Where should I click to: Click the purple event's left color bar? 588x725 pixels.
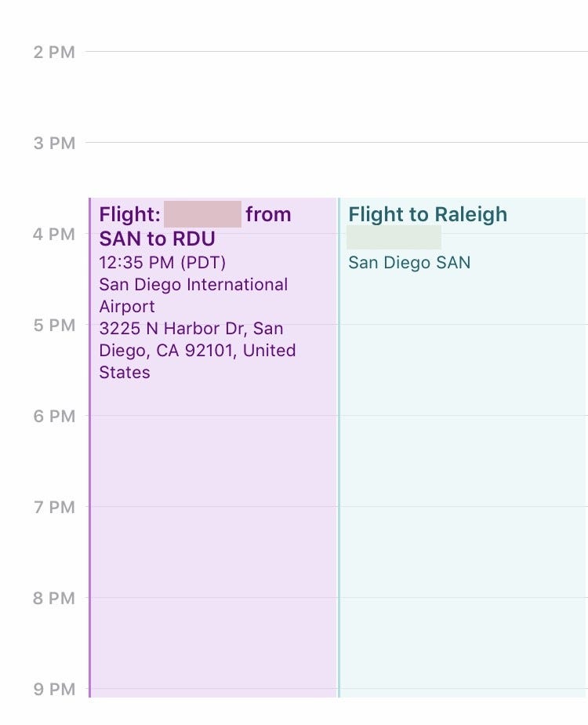click(90, 447)
